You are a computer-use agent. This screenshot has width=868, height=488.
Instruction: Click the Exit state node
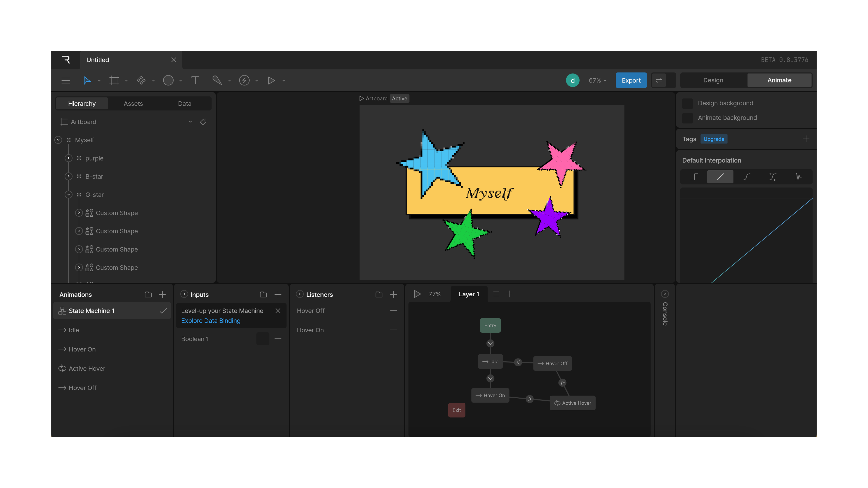pyautogui.click(x=457, y=410)
